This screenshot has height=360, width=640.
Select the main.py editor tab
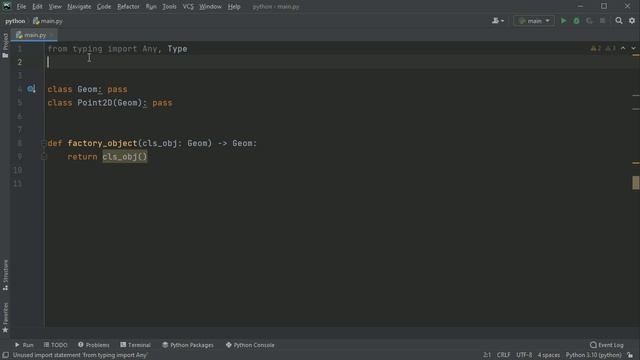point(33,35)
